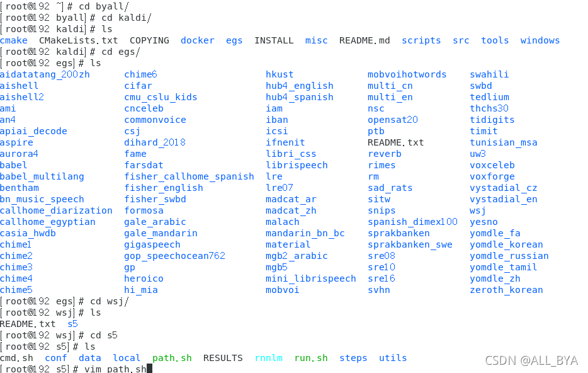Select the README.md file name

pos(364,40)
